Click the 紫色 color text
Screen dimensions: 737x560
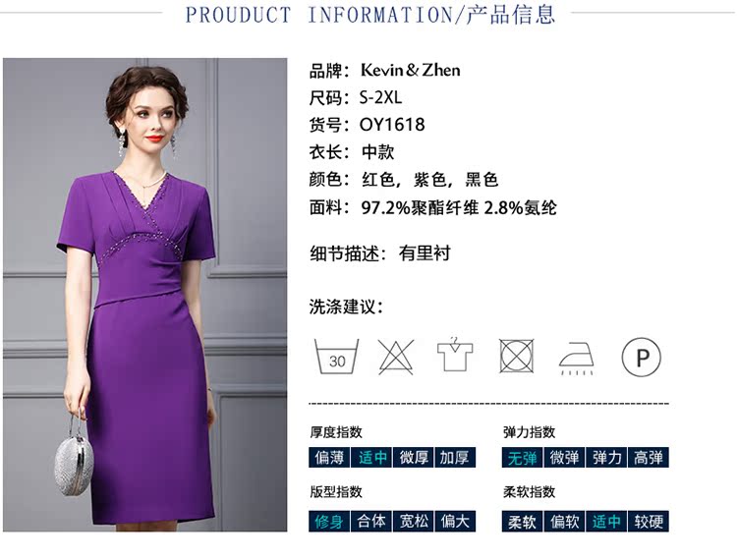(x=429, y=180)
